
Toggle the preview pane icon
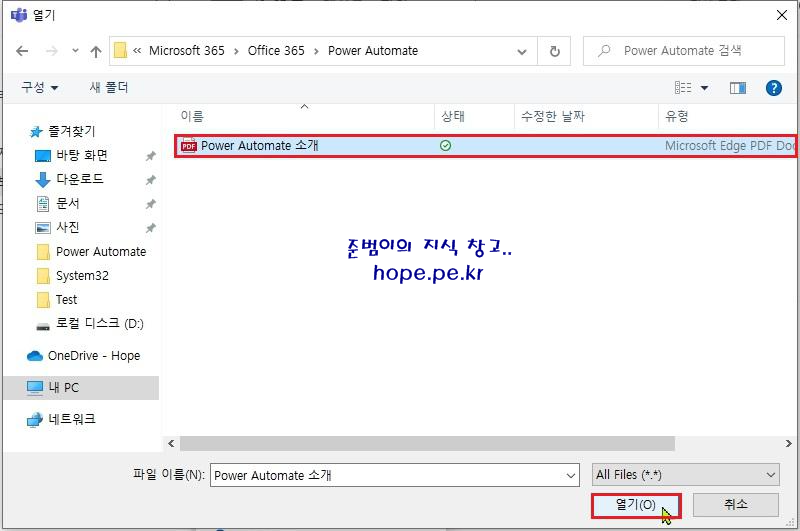click(x=738, y=88)
